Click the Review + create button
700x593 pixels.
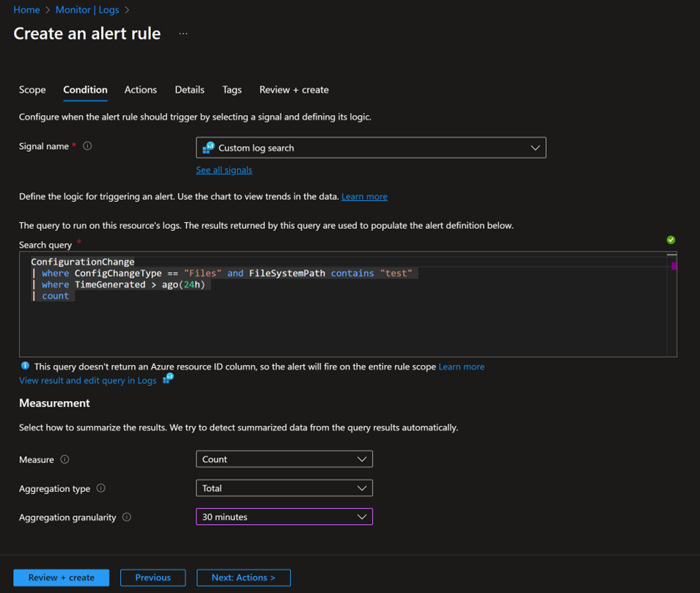(x=61, y=578)
